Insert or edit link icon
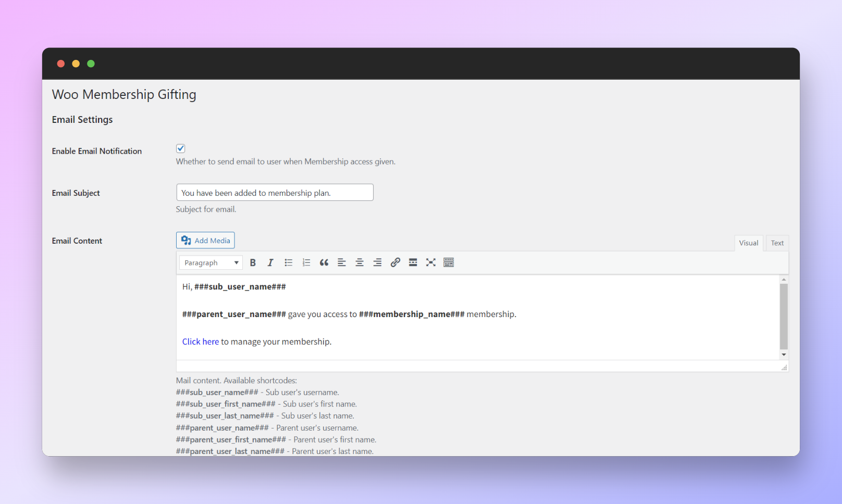Image resolution: width=842 pixels, height=504 pixels. [x=395, y=262]
